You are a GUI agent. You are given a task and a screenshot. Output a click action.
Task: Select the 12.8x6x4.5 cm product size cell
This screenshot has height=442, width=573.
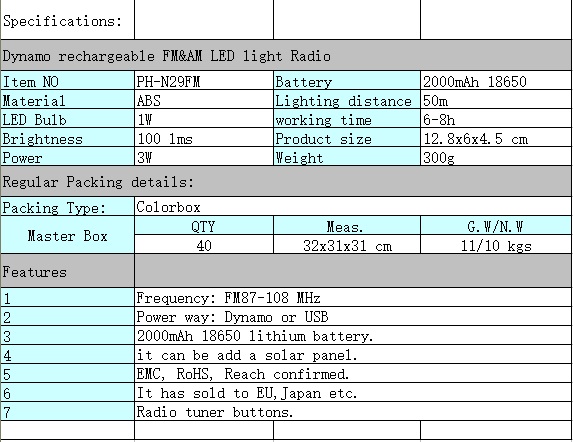pyautogui.click(x=496, y=138)
